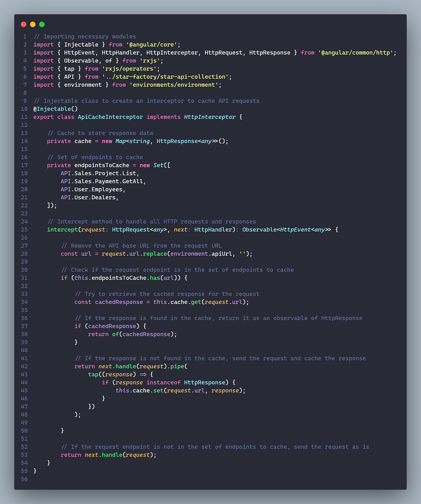421x504 pixels.
Task: Click the intercept method name
Action: 62,230
